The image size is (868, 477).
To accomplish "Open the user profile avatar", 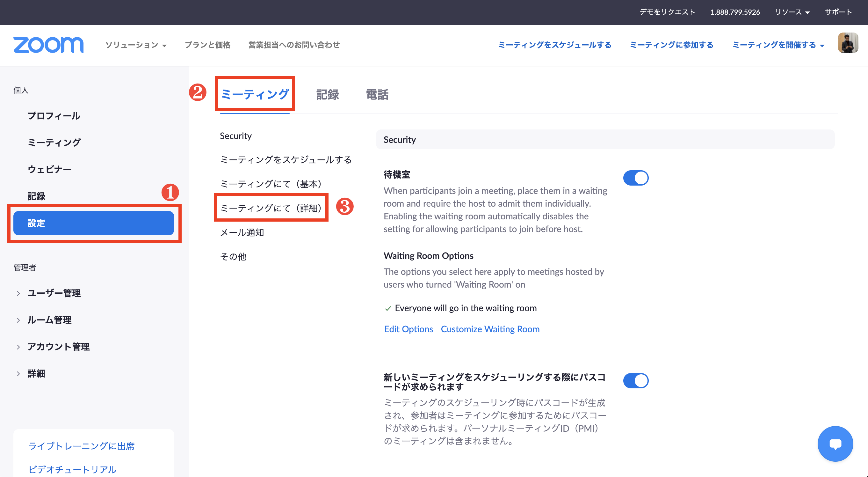I will [x=848, y=43].
